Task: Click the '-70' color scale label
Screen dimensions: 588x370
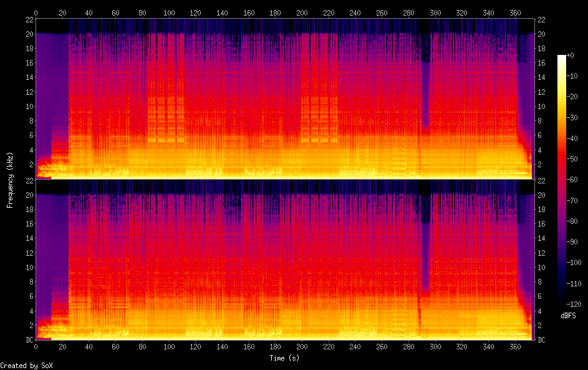Action: click(x=572, y=201)
